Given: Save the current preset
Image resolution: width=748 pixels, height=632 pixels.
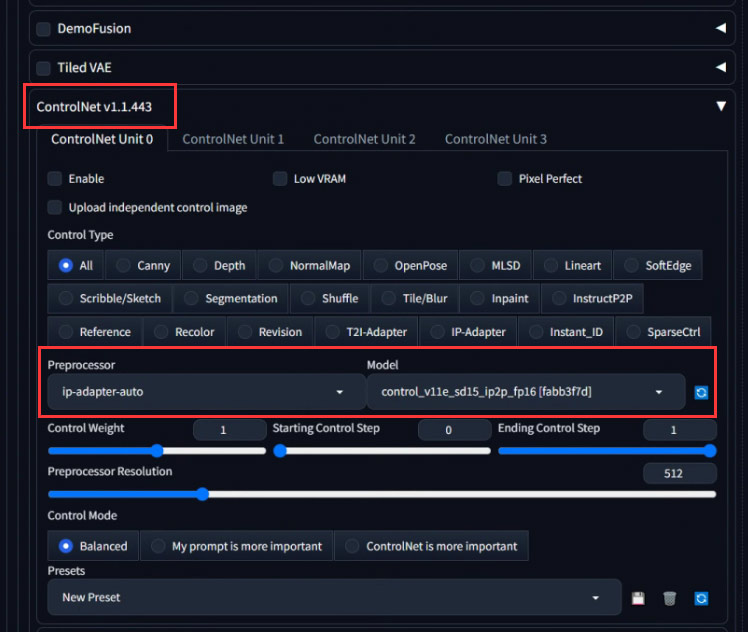Looking at the screenshot, I should pos(638,598).
